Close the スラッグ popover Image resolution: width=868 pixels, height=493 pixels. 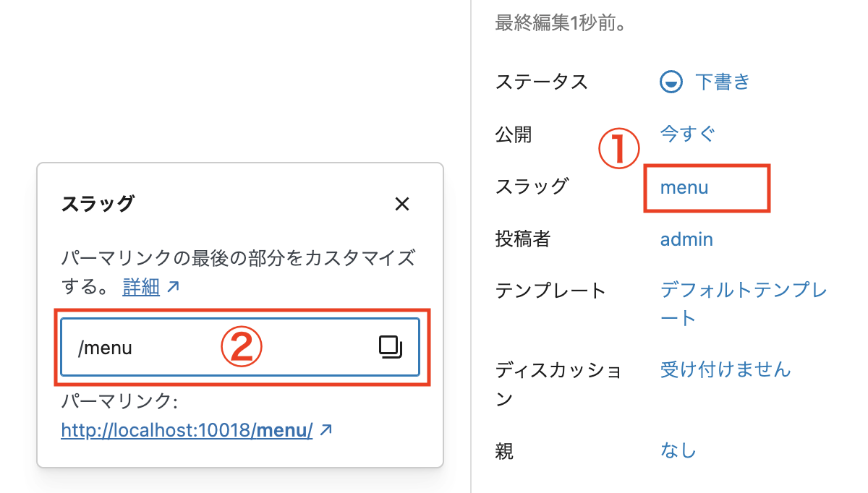pos(402,204)
